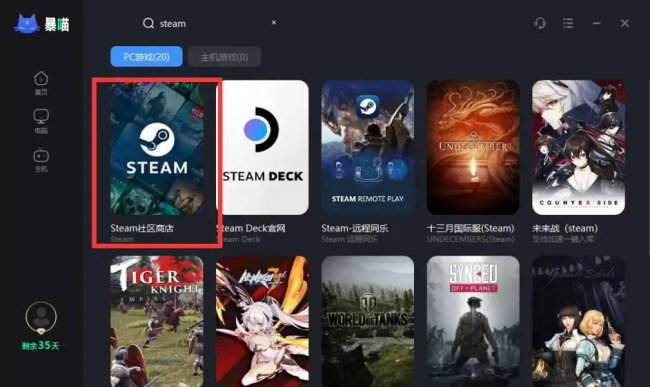Viewport: 650px width, 387px height.
Task: Open the Steam社区商店 cover
Action: coord(157,148)
